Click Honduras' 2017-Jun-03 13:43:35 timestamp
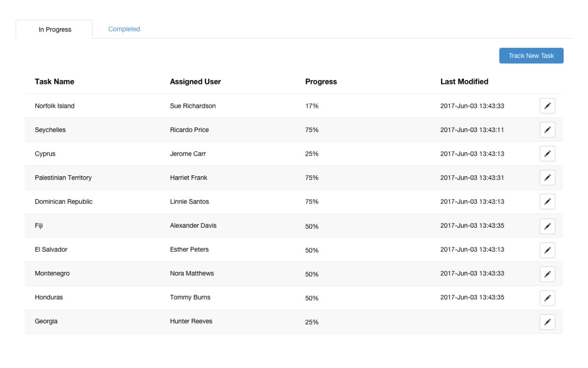This screenshot has height=368, width=588. pos(472,297)
